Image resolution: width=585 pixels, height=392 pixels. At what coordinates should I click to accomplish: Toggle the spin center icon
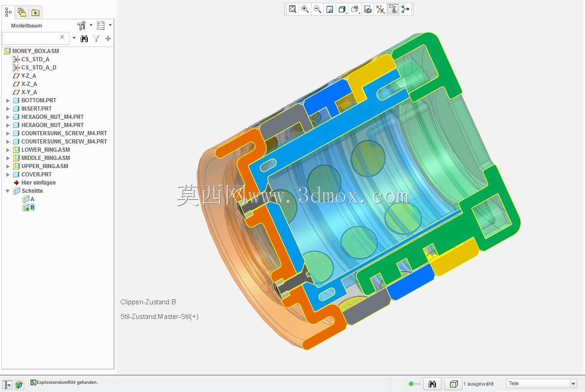405,9
